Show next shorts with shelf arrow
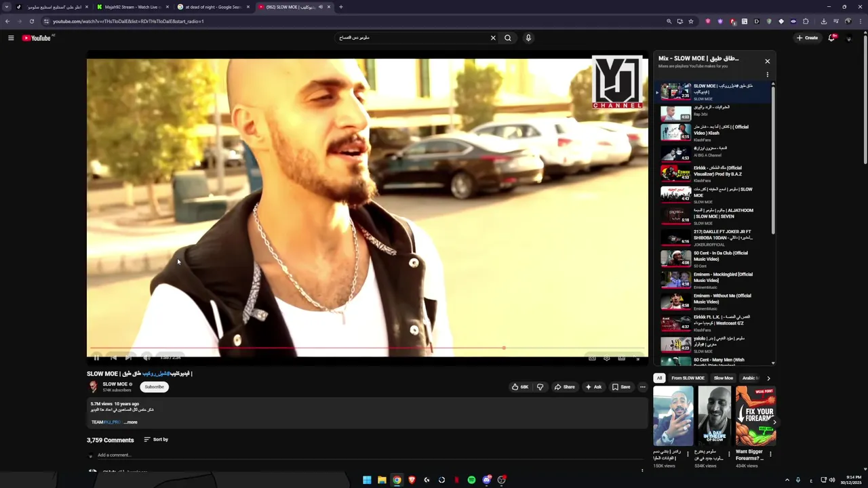The height and width of the screenshot is (488, 868). point(774,422)
